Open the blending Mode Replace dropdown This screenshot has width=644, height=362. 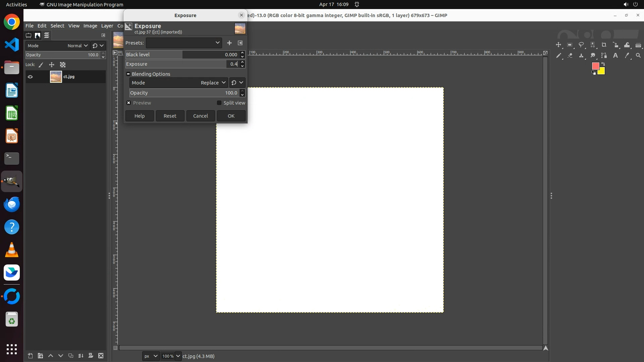pos(213,83)
